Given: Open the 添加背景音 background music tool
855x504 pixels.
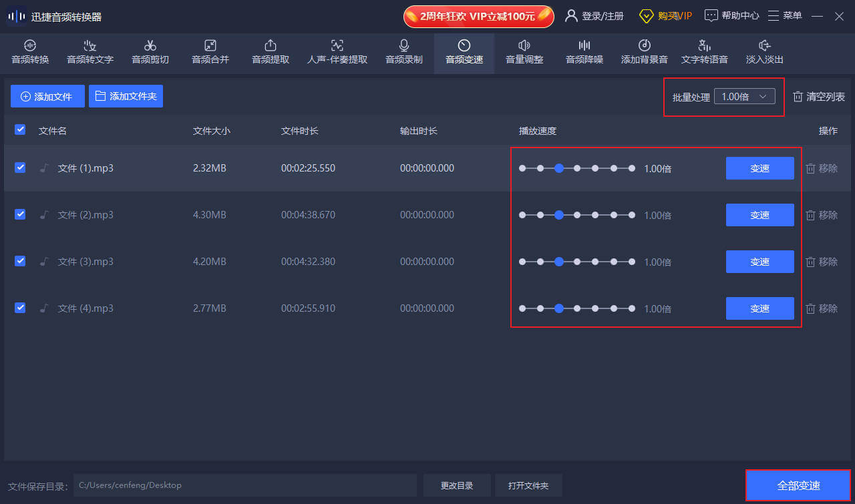Looking at the screenshot, I should pos(644,52).
